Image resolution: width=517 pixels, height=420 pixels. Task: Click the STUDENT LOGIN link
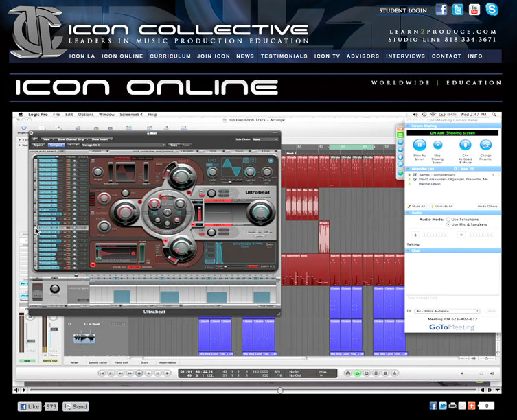(x=402, y=10)
